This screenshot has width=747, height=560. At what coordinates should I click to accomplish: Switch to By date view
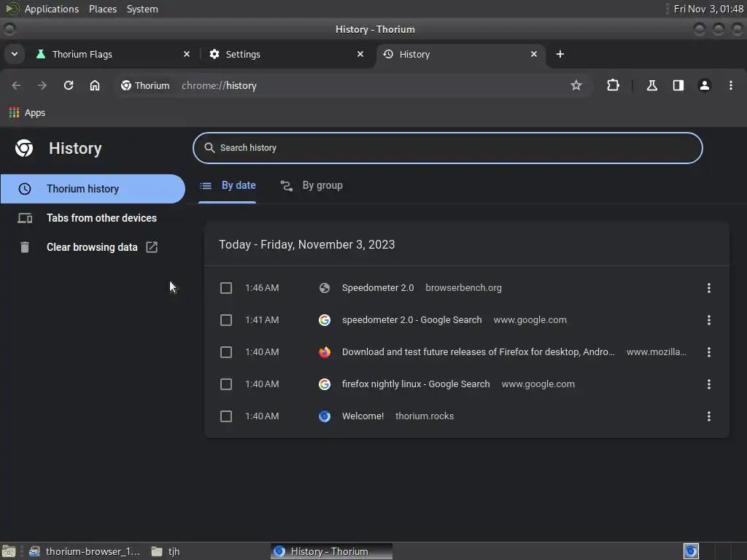click(x=228, y=186)
